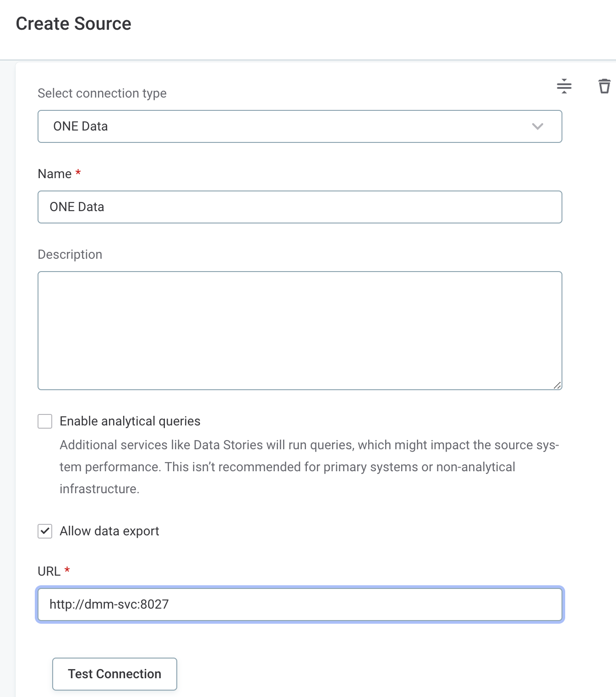This screenshot has width=616, height=697.
Task: Click inside the Description text area
Action: click(300, 330)
